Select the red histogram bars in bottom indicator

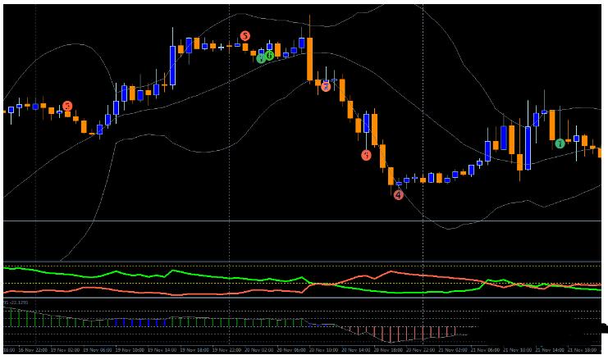(x=401, y=334)
